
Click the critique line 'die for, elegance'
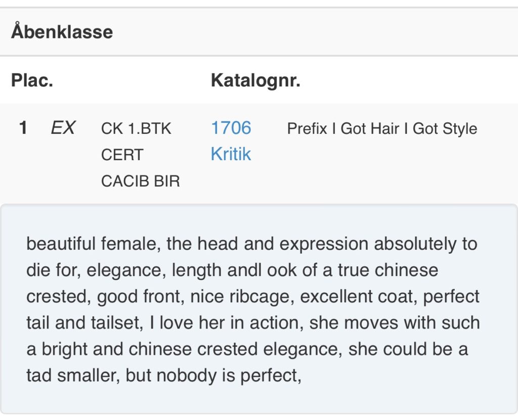(232, 270)
